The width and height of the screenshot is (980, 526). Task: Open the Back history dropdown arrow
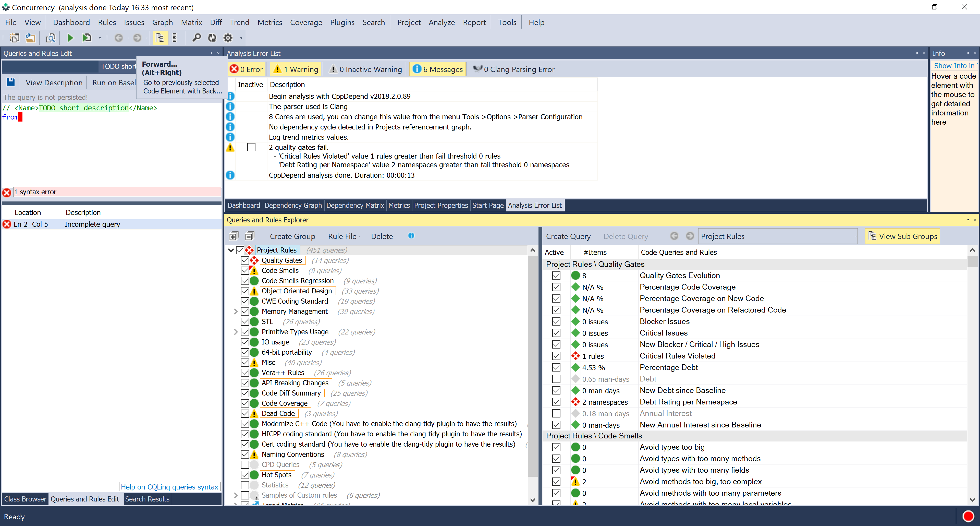128,38
